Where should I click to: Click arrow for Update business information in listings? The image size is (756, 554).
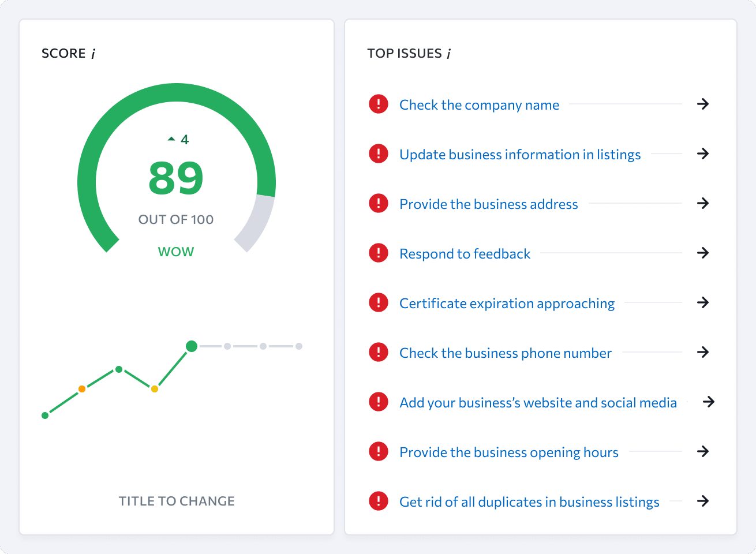pos(703,154)
